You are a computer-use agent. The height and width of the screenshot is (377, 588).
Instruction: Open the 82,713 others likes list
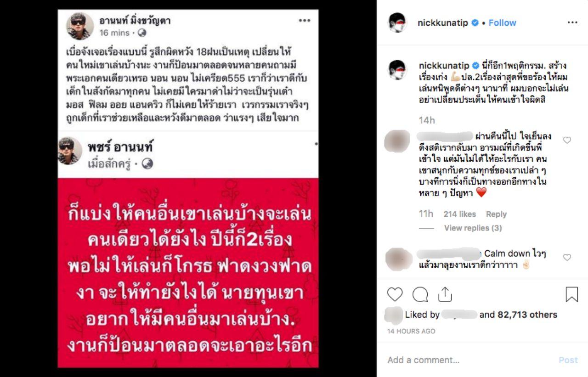[527, 315]
